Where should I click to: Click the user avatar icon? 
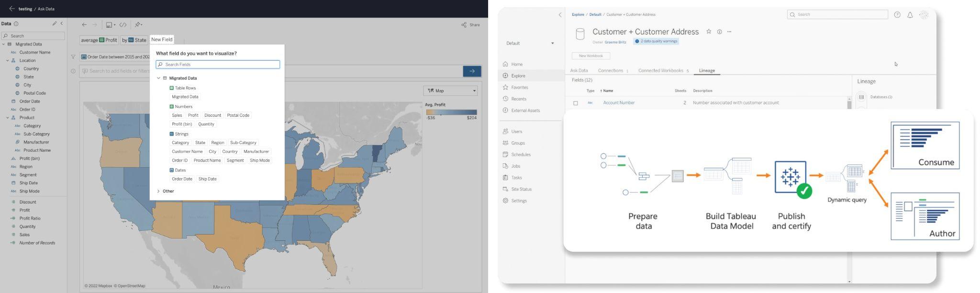924,15
